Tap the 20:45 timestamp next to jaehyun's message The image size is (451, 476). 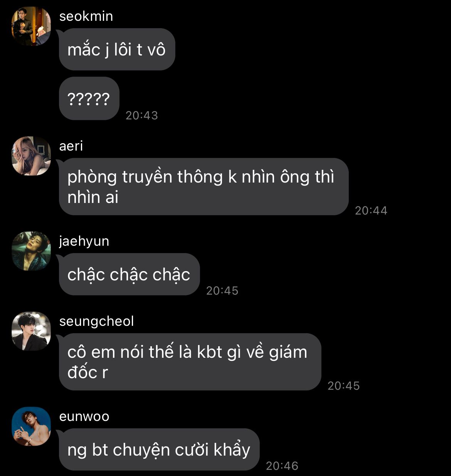(x=222, y=290)
